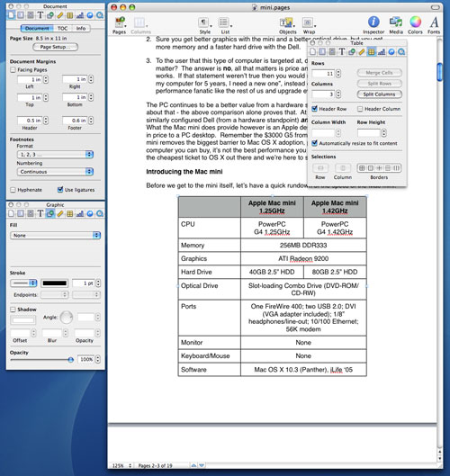The height and width of the screenshot is (476, 450).
Task: Select vertical inner borders in Borders selector
Action: (397, 168)
